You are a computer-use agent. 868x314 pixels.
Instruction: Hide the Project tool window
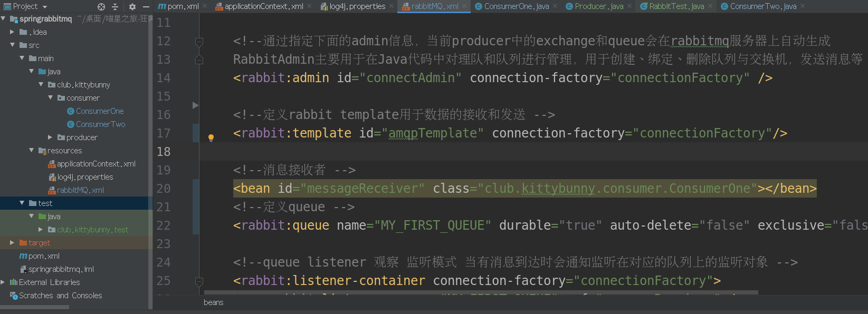tap(146, 7)
